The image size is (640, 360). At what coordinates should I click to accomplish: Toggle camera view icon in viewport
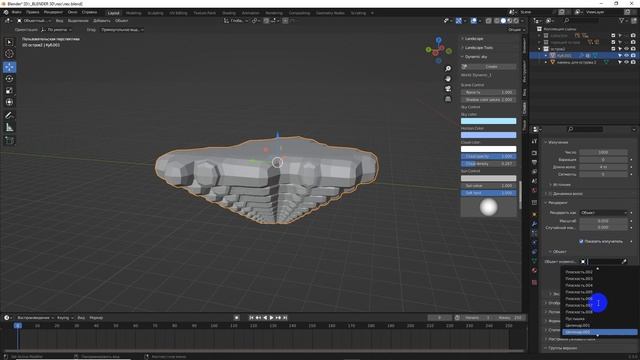[448, 89]
